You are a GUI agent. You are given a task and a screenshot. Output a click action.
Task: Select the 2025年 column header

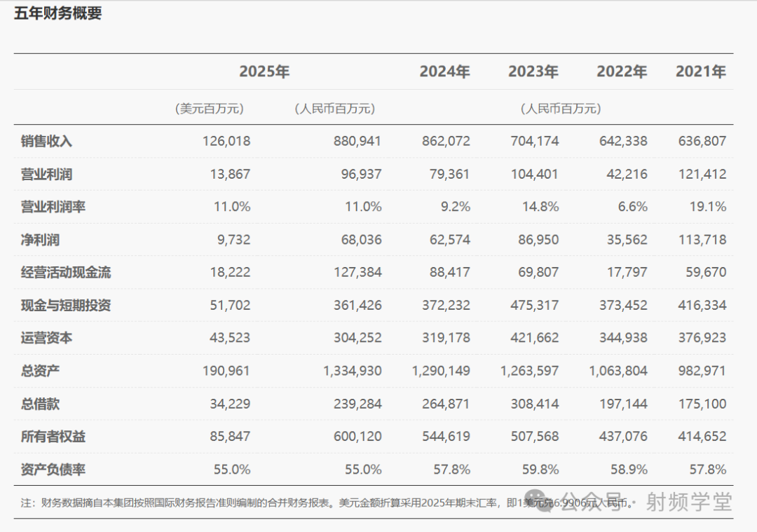point(264,71)
